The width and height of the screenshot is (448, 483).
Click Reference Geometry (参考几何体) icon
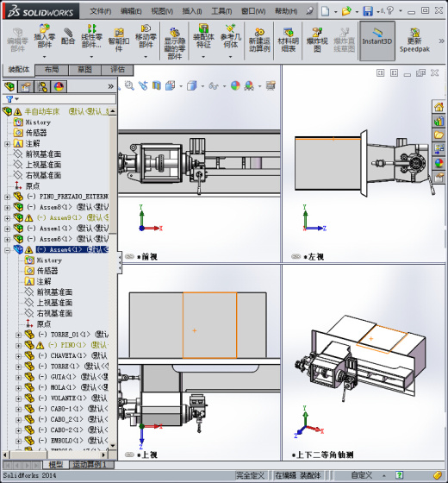tap(231, 36)
